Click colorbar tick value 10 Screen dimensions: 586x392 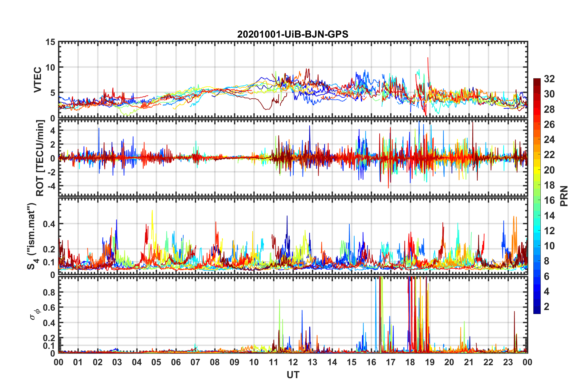[549, 246]
